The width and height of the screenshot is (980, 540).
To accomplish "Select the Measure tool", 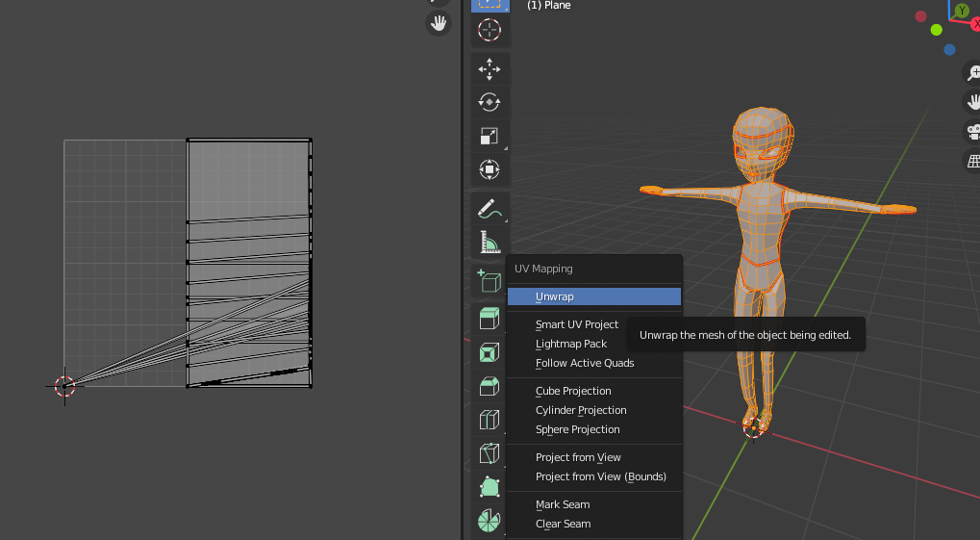I will coord(490,243).
